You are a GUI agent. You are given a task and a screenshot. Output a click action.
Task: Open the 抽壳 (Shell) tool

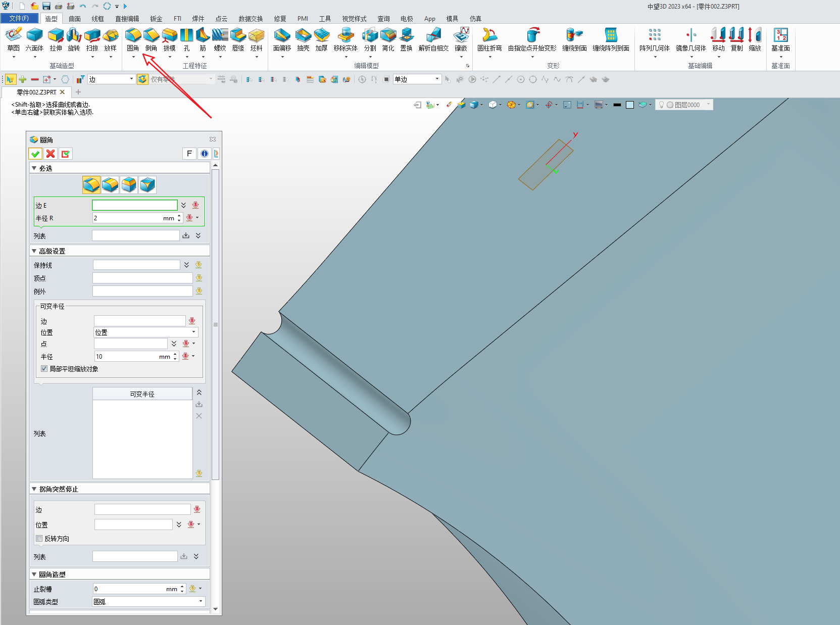[x=303, y=35]
